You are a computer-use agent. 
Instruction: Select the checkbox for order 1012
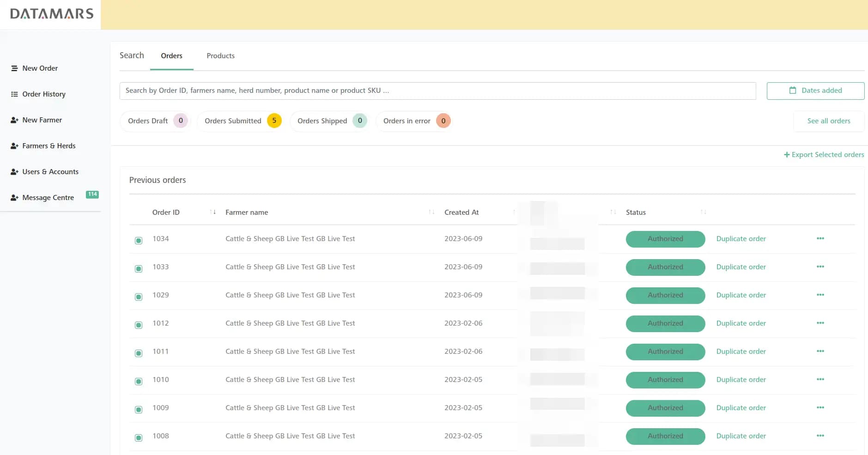pos(139,325)
